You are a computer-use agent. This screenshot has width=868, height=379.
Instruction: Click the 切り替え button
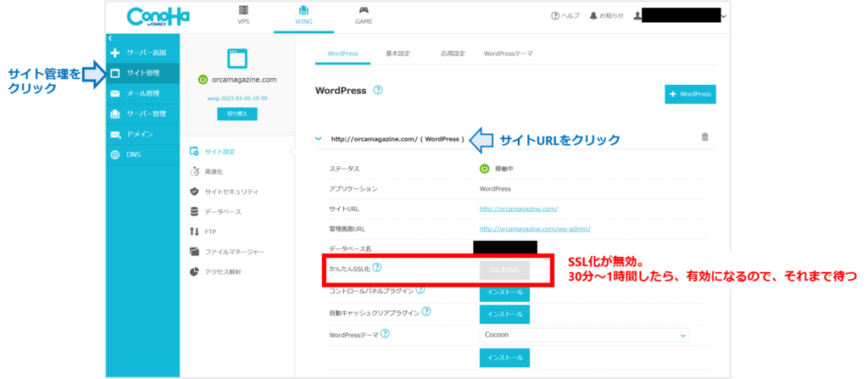[237, 114]
